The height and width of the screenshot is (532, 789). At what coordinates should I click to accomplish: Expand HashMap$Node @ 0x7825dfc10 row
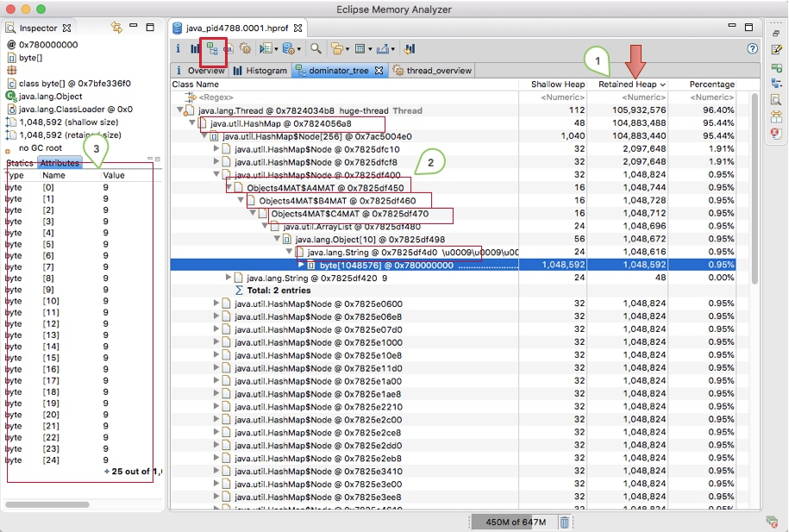tap(216, 148)
